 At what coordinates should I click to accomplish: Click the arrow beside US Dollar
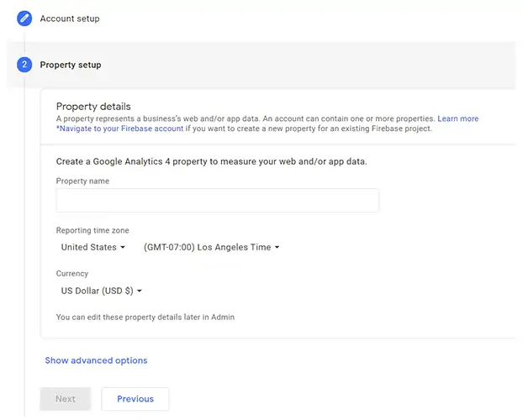point(140,291)
